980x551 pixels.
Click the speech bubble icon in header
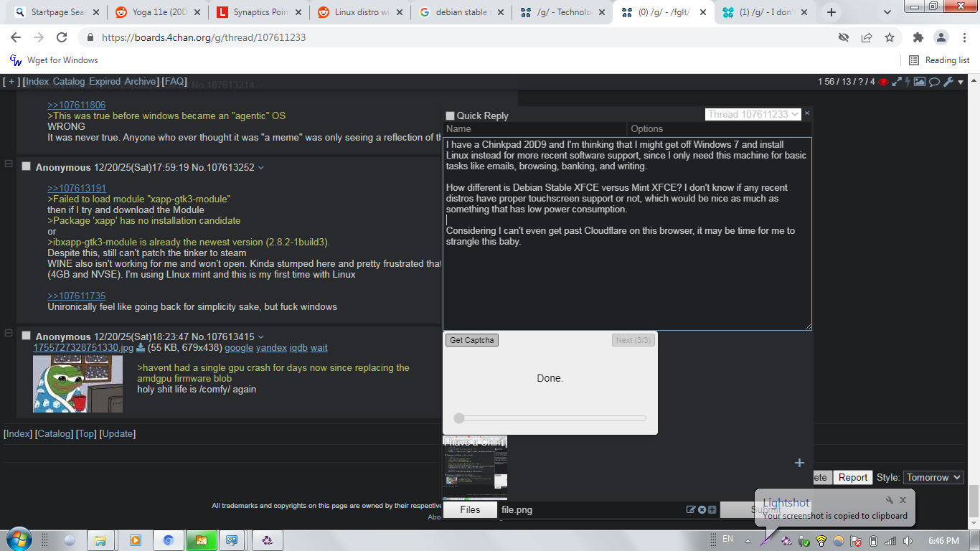point(934,82)
